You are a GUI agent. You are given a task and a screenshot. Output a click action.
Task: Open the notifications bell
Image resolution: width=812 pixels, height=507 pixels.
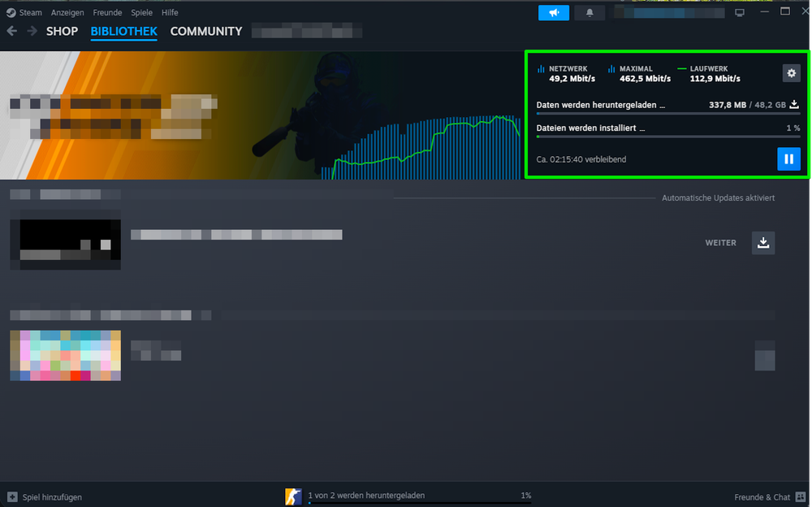(x=590, y=13)
